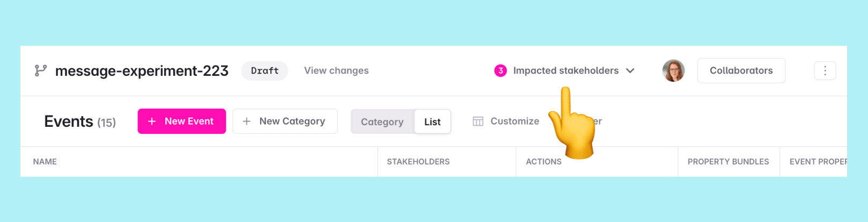Click the pink 3 stakeholders count badge
Image resolution: width=868 pixels, height=222 pixels.
[x=500, y=70]
